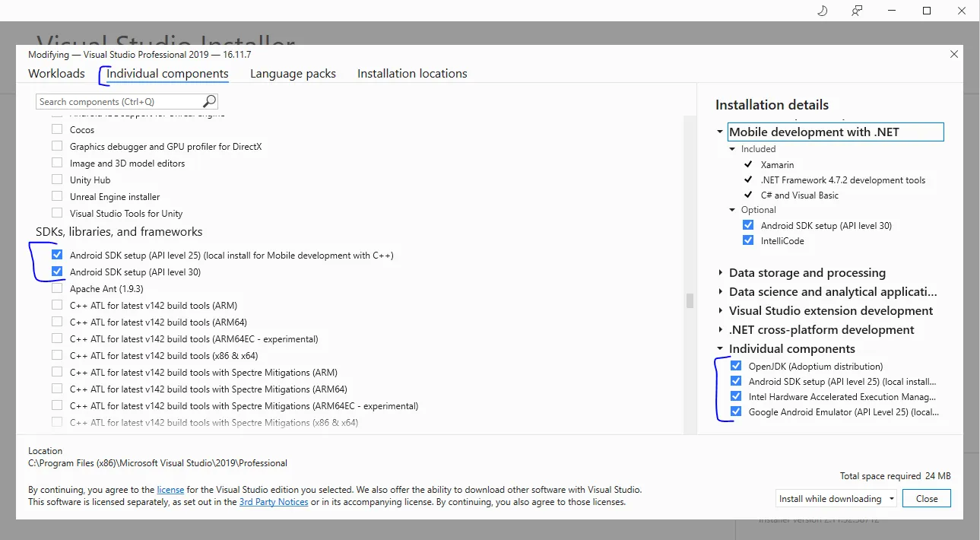
Task: Check ATL with Spectre Mitigations (ARM64EC - experimental)
Action: [57, 406]
